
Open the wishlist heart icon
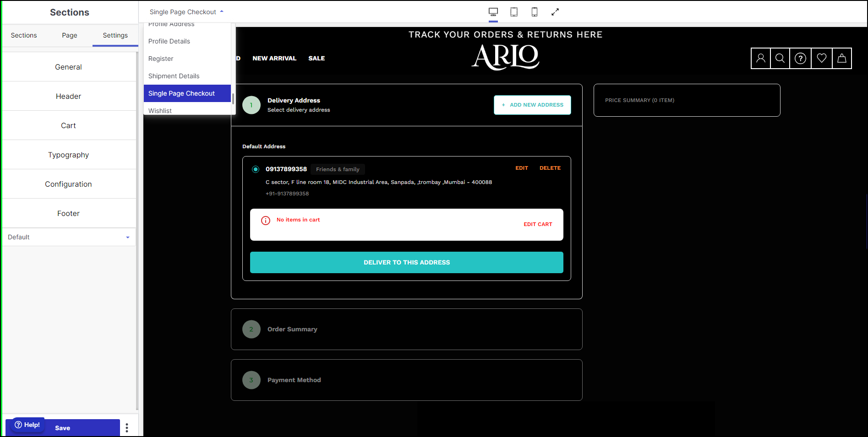[x=822, y=58]
